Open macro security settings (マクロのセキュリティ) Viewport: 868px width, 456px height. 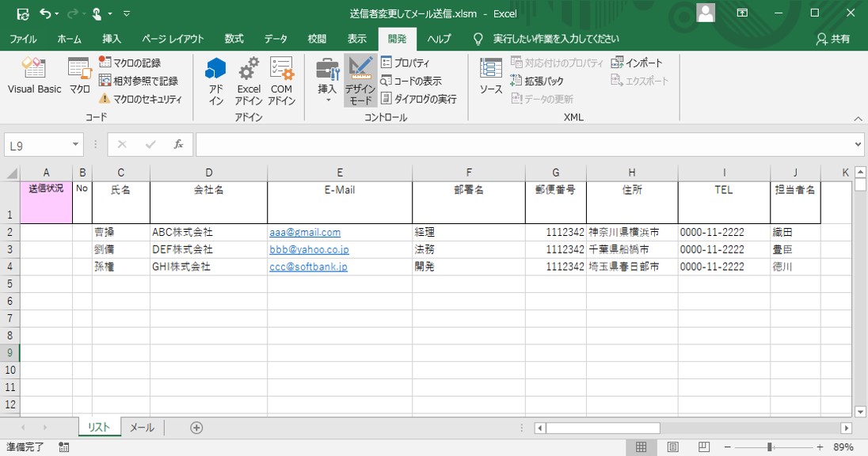[x=140, y=99]
